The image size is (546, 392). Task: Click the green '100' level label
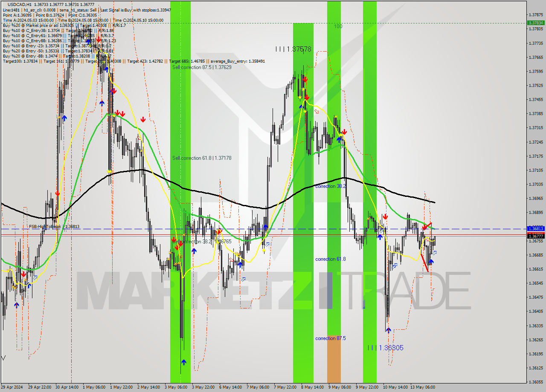(338, 26)
